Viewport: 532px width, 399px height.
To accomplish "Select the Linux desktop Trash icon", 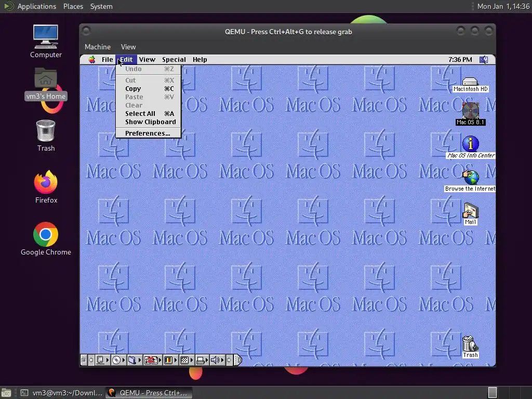I will 46,136.
